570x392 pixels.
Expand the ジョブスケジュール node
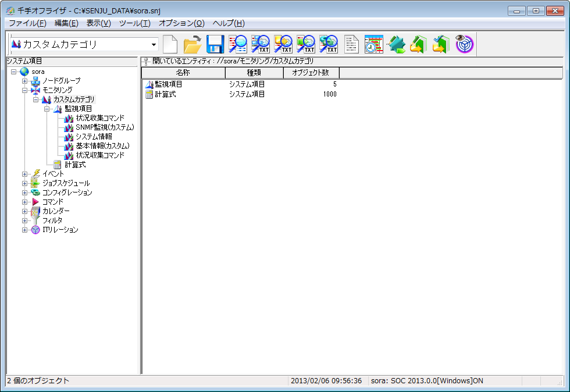[24, 183]
